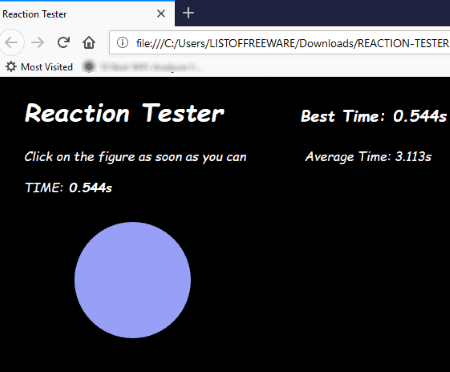Show site information icon in address bar
This screenshot has height=372, width=450.
122,42
